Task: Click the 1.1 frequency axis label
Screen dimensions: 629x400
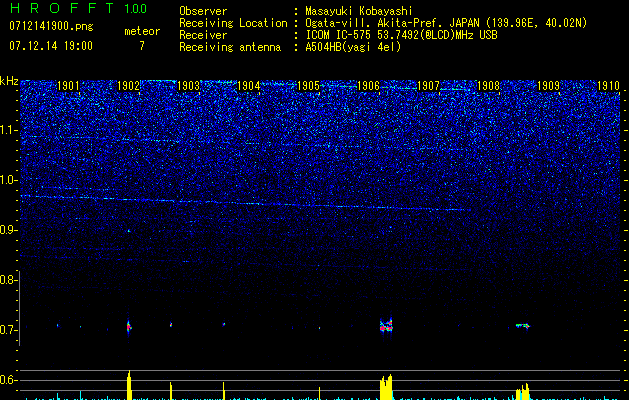Action: pos(9,130)
